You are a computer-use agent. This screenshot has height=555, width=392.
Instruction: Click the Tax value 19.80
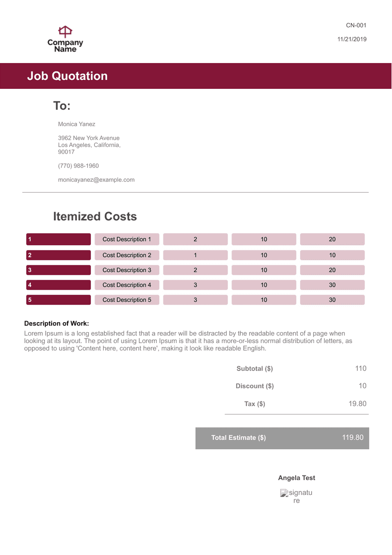(357, 404)
